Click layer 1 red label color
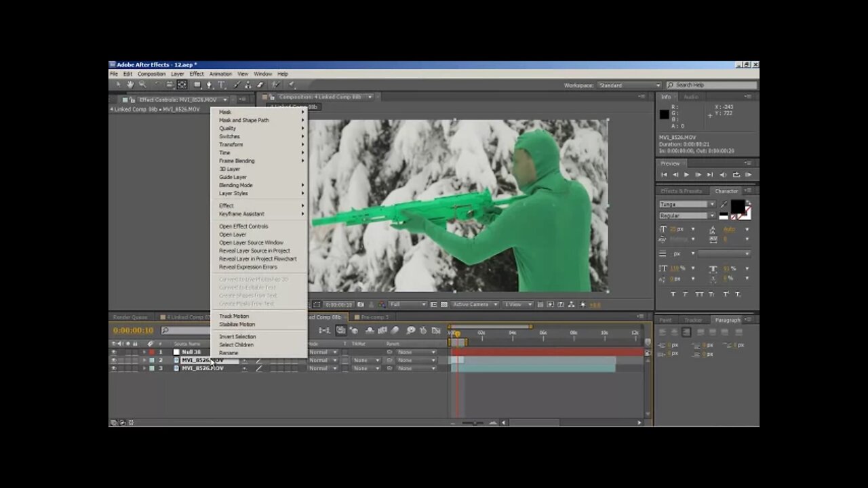Viewport: 868px width, 488px height. 152,352
